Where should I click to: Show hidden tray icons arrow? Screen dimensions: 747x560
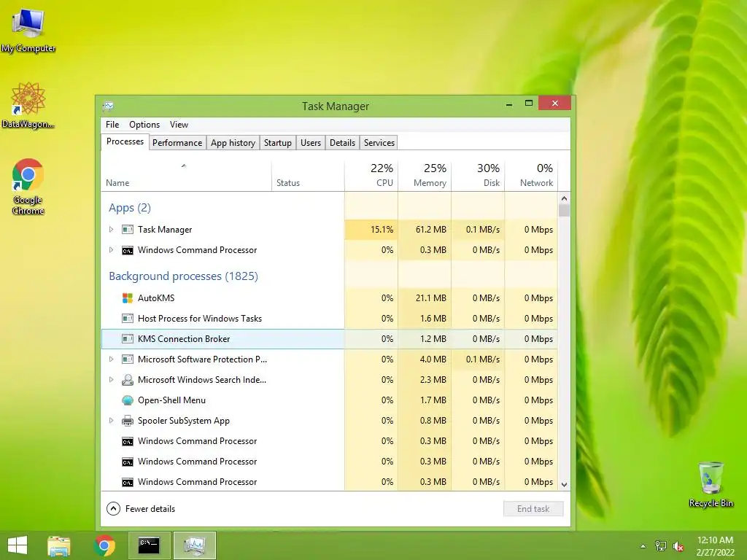(x=643, y=546)
